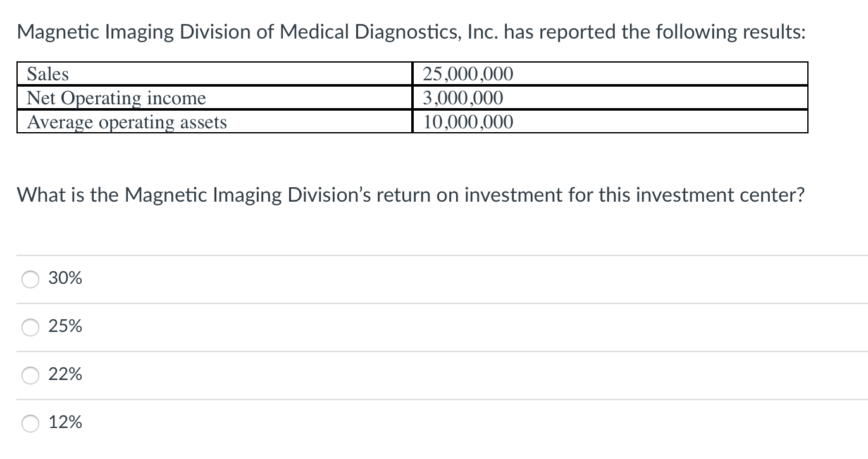This screenshot has width=868, height=459.
Task: Select the 30% radio button
Action: point(31,279)
